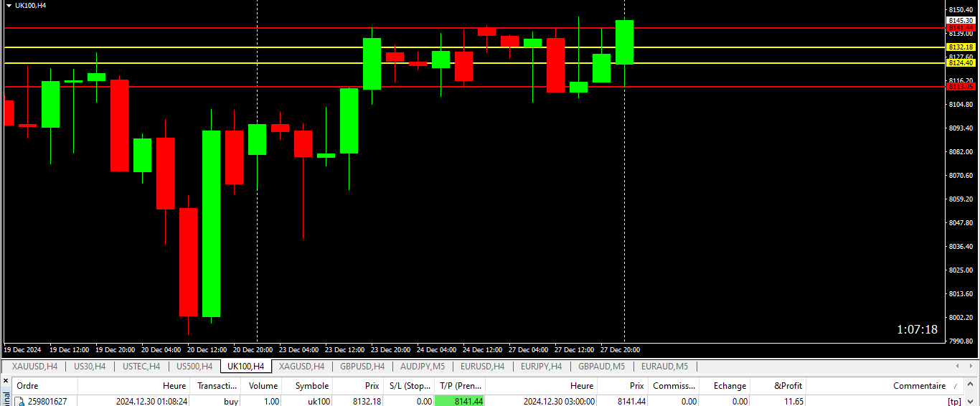This screenshot has height=406, width=980.
Task: Close the terminal panel with the x button
Action: click(6, 385)
